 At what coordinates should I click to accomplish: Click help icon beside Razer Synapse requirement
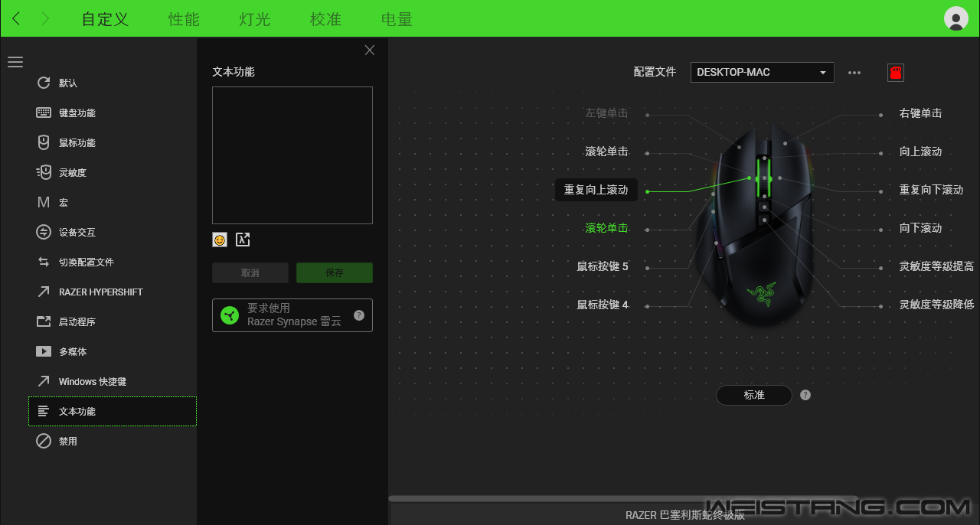point(358,315)
